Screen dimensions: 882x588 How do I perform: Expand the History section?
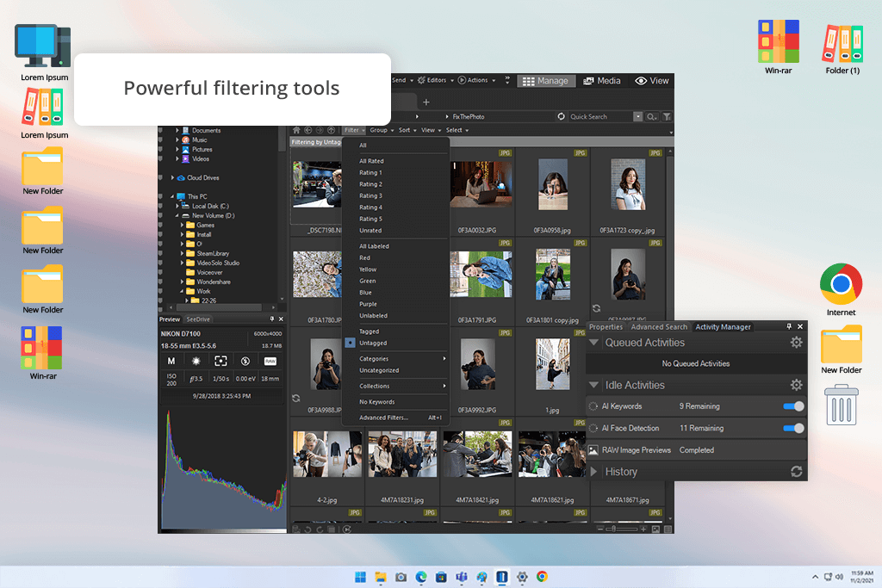(x=593, y=472)
